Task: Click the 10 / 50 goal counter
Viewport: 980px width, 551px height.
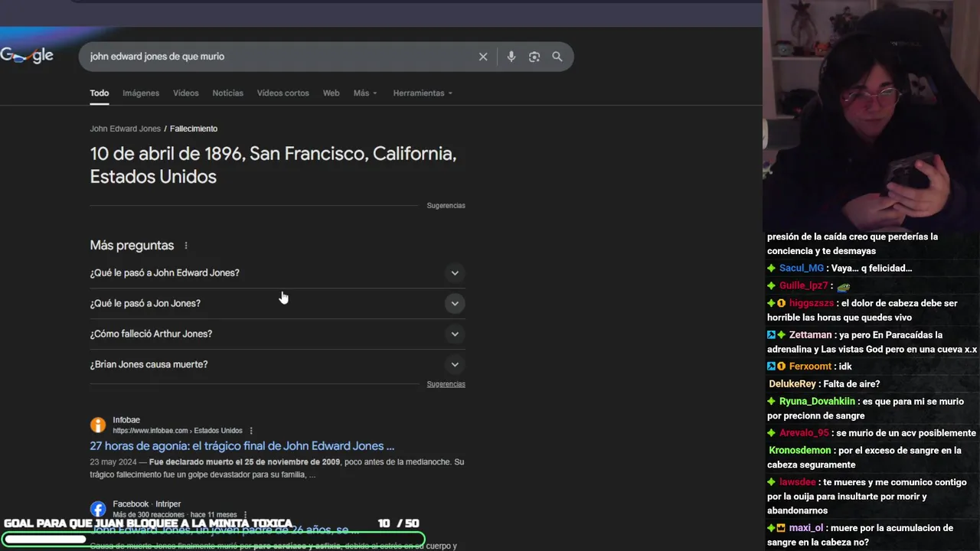Action: tap(398, 523)
